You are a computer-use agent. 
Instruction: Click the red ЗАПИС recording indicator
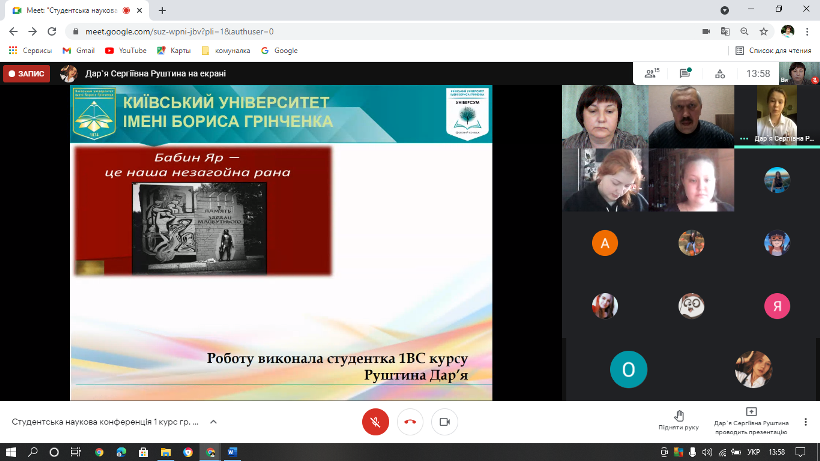pos(27,74)
